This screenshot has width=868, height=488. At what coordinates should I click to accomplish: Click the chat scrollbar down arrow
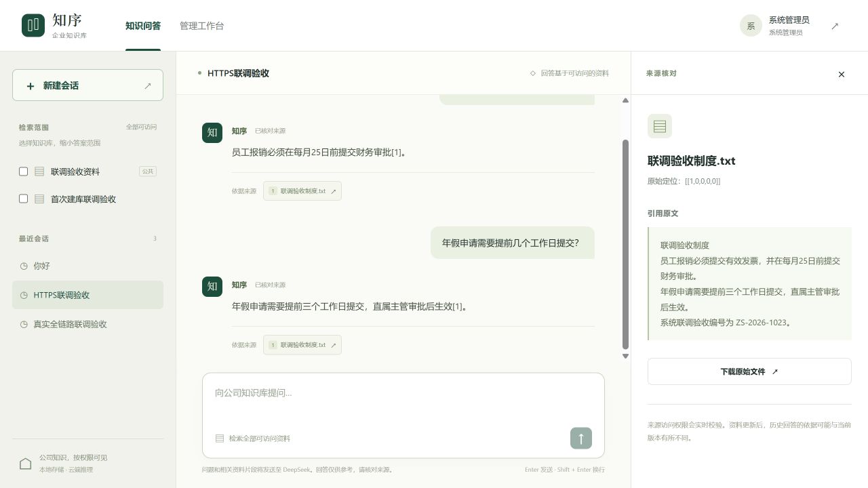625,356
